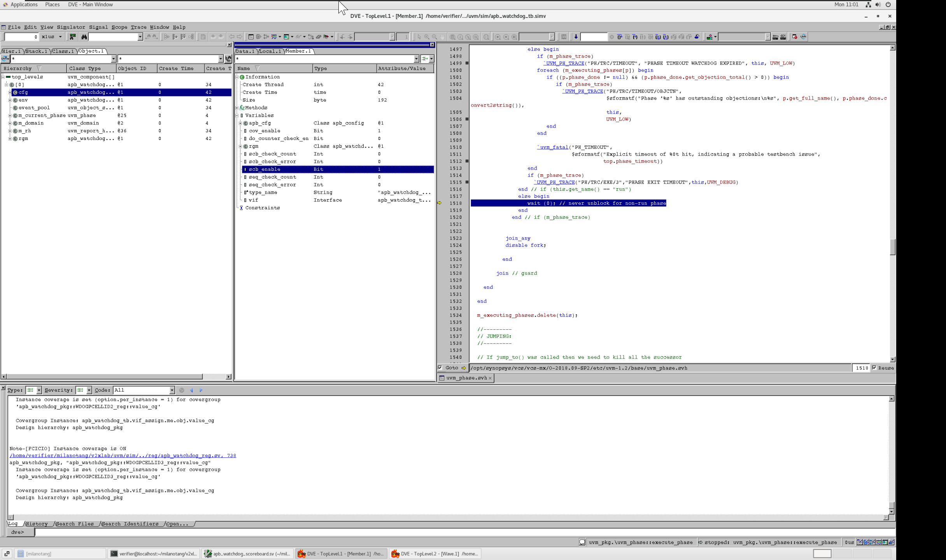Click the dve command input field
This screenshot has height=560, width=946.
click(463, 532)
